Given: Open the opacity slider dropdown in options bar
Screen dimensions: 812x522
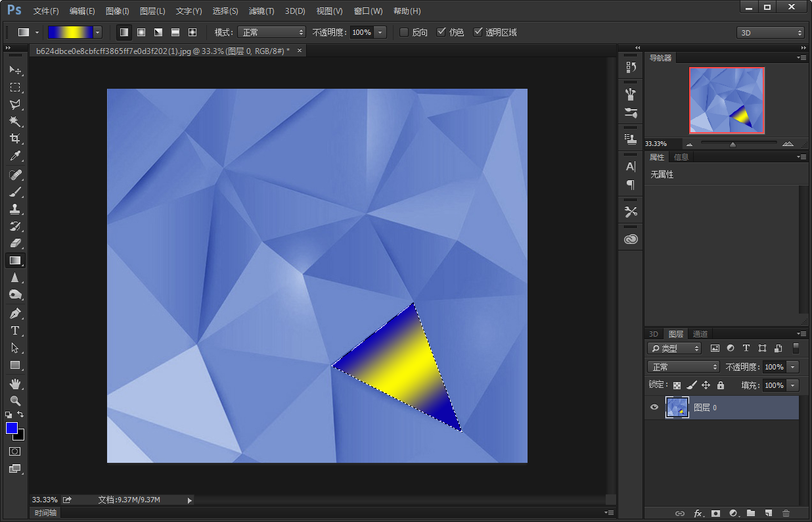Looking at the screenshot, I should [380, 32].
